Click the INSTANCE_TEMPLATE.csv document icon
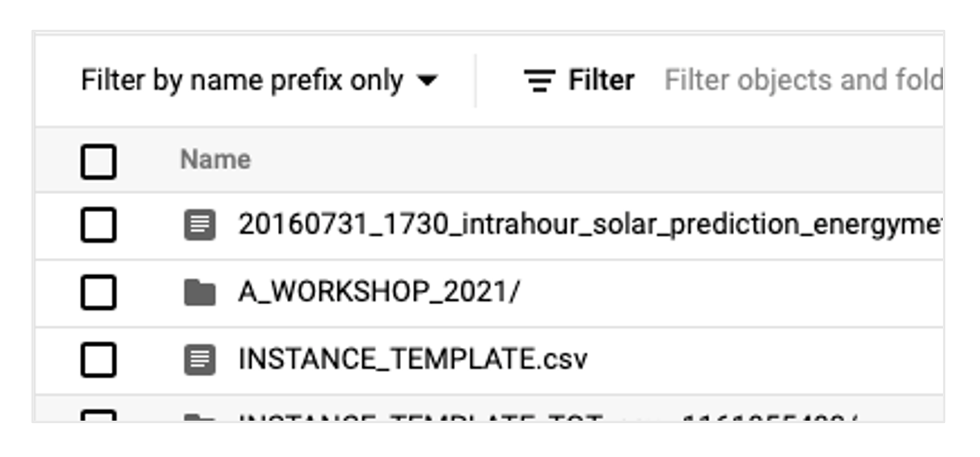The height and width of the screenshot is (457, 980). tap(200, 360)
